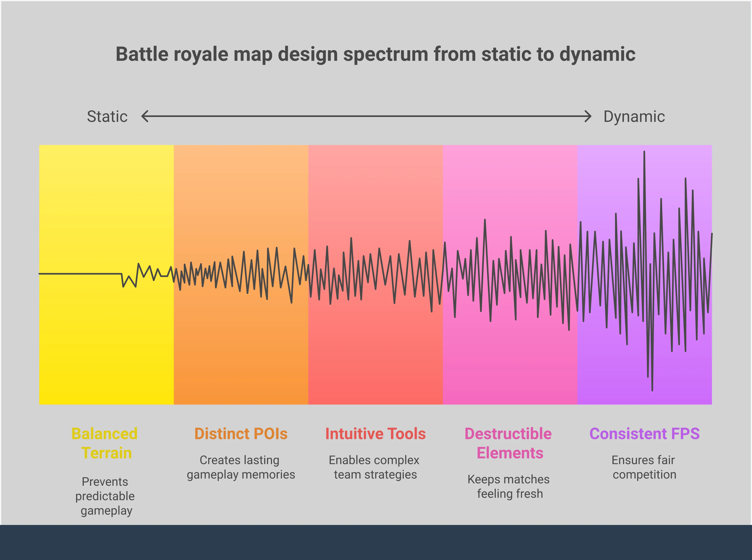
Task: Click the Distinct POIs heading
Action: pos(241,434)
